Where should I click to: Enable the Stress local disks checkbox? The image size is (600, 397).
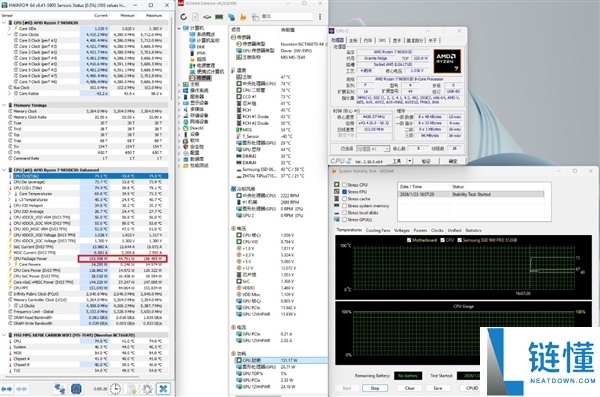pos(344,212)
